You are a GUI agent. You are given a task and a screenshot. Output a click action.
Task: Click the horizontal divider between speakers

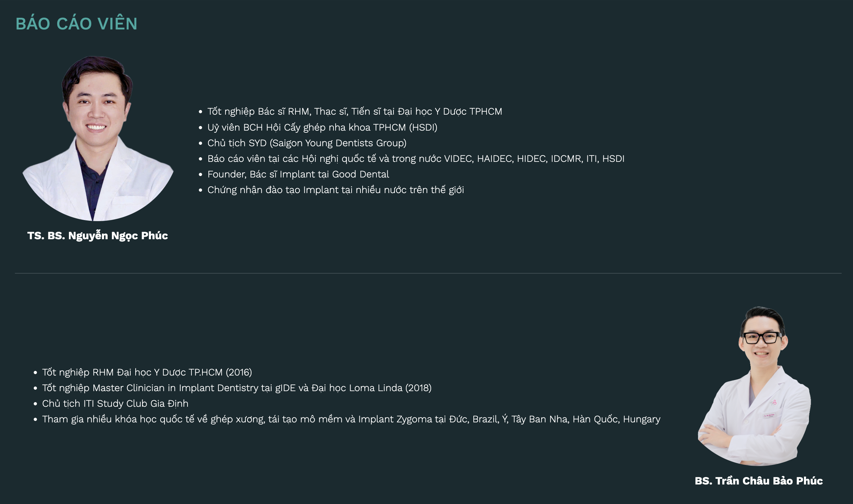tap(428, 273)
